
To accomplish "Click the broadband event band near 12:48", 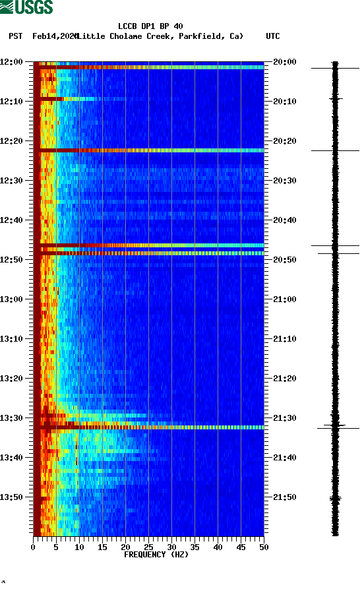I will point(149,253).
